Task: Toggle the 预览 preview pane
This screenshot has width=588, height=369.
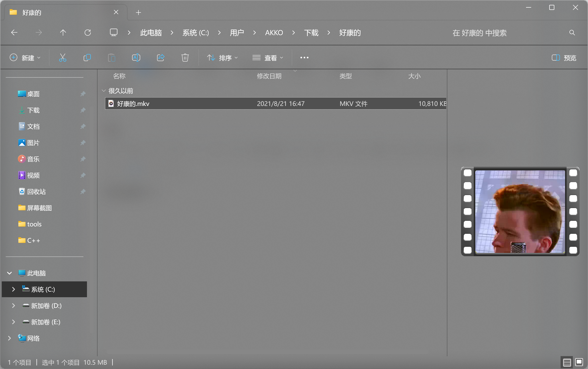Action: tap(564, 58)
